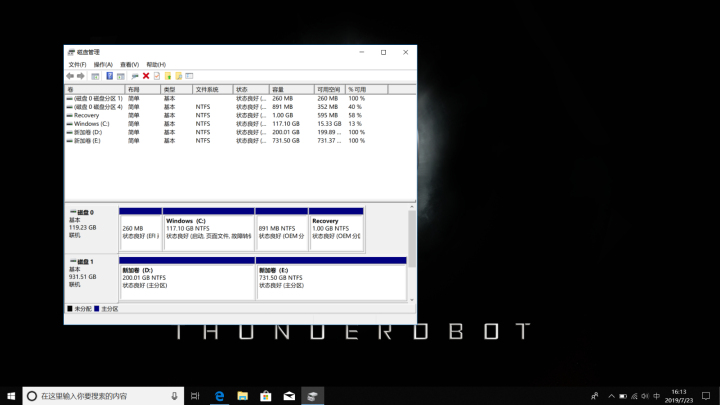Viewport: 720px width, 405px height.
Task: Open Microsoft Store from the taskbar
Action: click(x=266, y=396)
